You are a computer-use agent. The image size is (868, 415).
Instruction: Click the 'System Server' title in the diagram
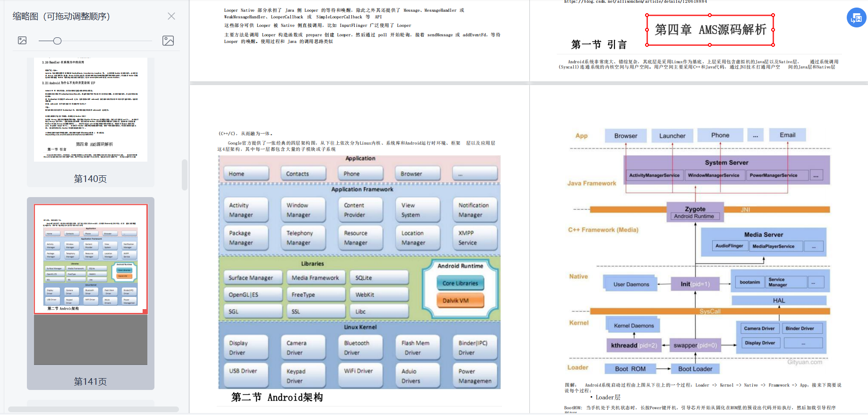pyautogui.click(x=726, y=163)
